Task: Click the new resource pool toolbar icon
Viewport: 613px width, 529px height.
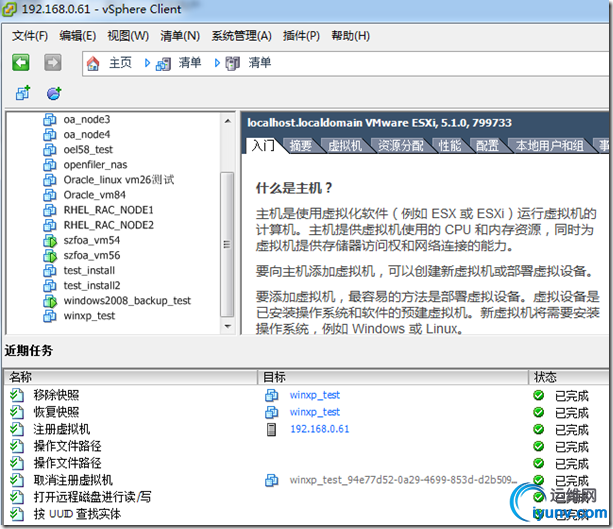Action: click(x=54, y=93)
